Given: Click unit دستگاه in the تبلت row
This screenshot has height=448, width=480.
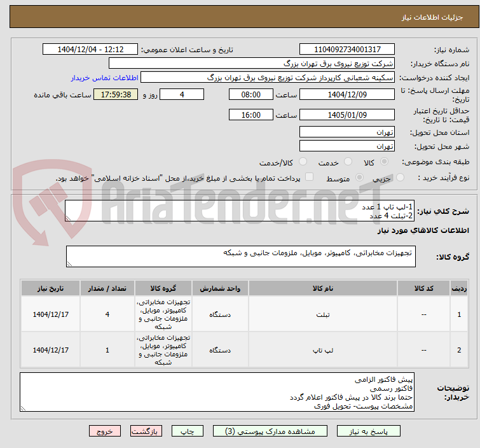Looking at the screenshot, I should 220,314.
